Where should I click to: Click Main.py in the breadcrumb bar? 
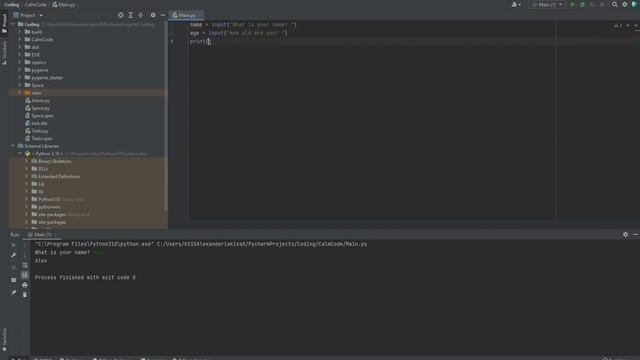(64, 4)
